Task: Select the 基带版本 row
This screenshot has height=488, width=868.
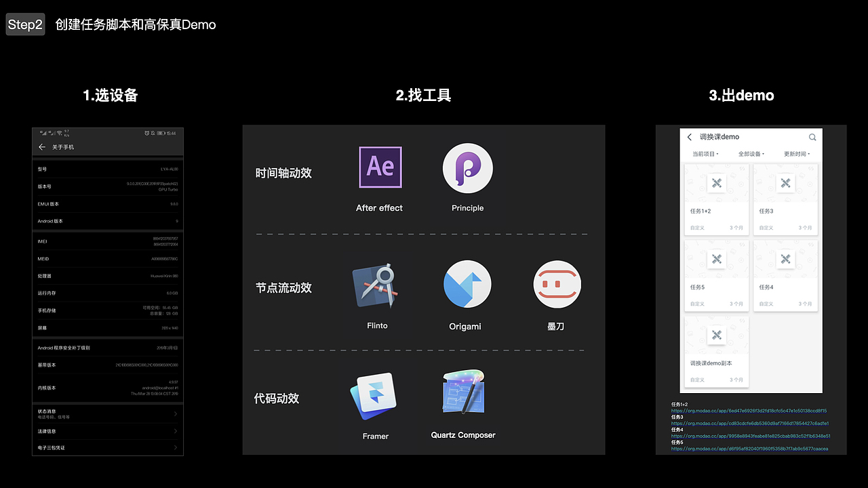Action: tap(108, 365)
